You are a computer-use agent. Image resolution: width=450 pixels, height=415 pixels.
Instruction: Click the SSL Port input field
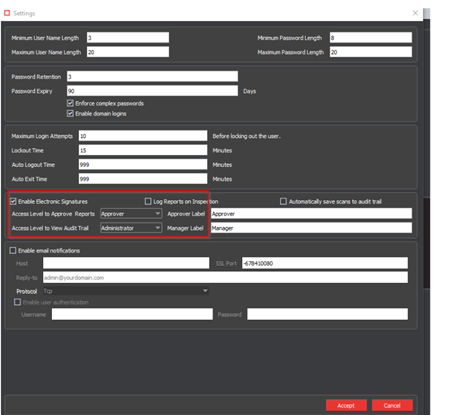pos(325,263)
